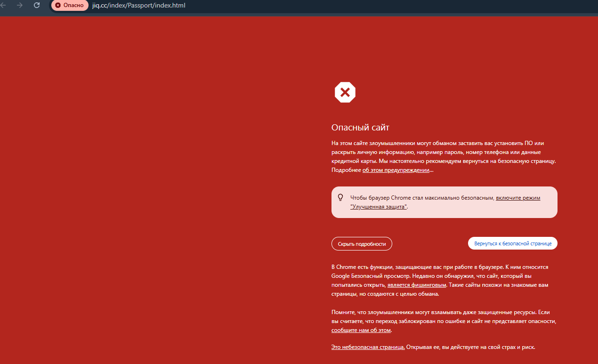Click the red X icon in the Опасно chip

tap(58, 5)
